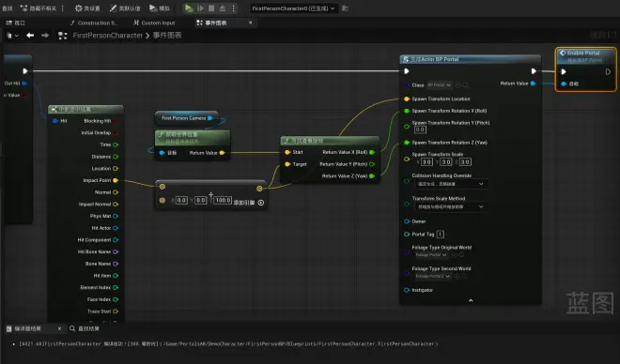Click the graph icon before the breadcrumb
Viewport: 620px width, 364px height.
[x=63, y=36]
